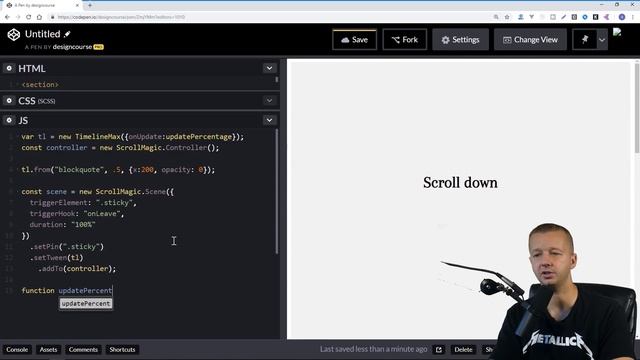The height and width of the screenshot is (360, 640).
Task: Open a new browser tab
Action: point(90,5)
